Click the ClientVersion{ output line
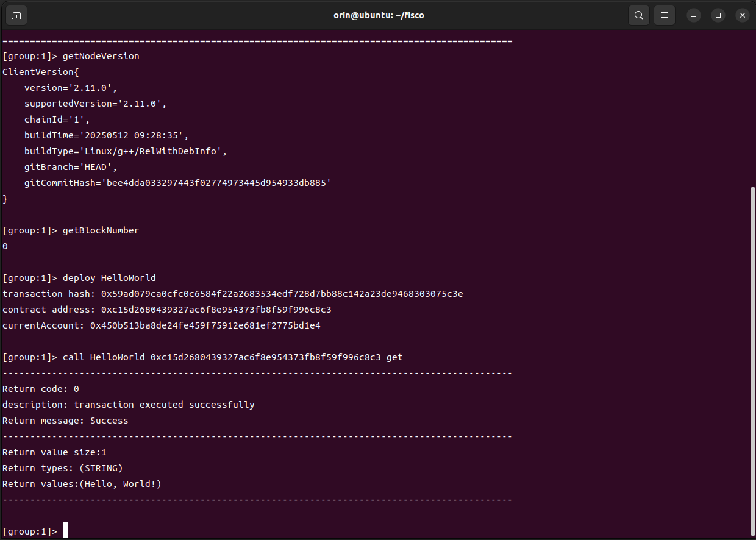Image resolution: width=756 pixels, height=540 pixels. 41,72
